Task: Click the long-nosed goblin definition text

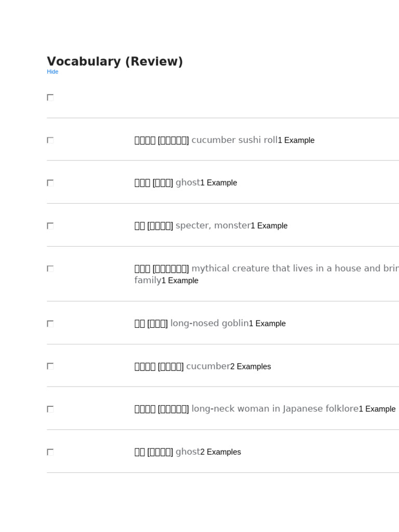Action: [x=210, y=323]
